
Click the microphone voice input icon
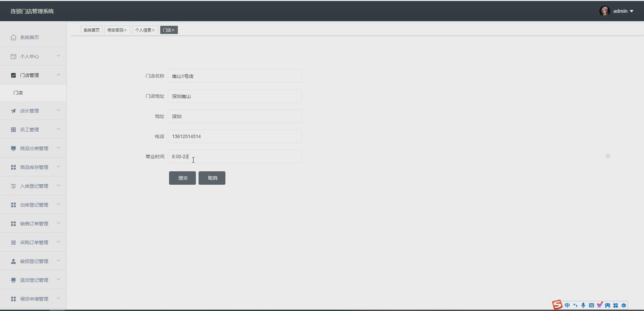click(583, 305)
